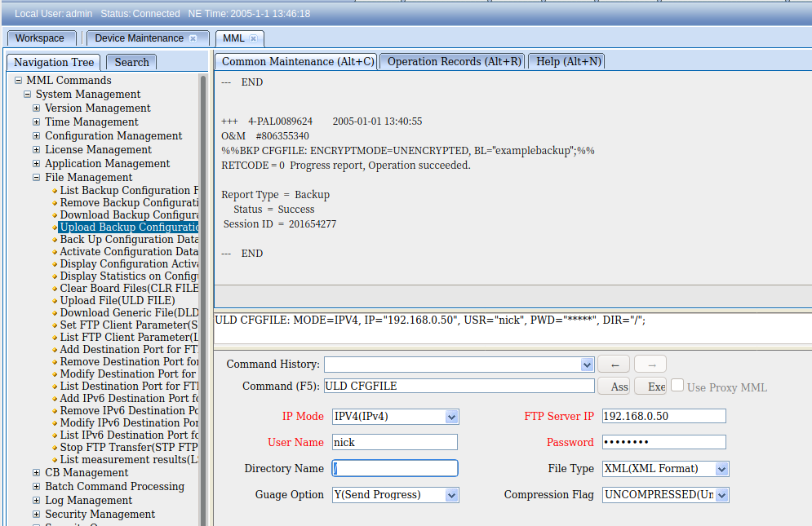Image resolution: width=812 pixels, height=526 pixels.
Task: Collapse the MML Commands root node
Action: click(19, 80)
